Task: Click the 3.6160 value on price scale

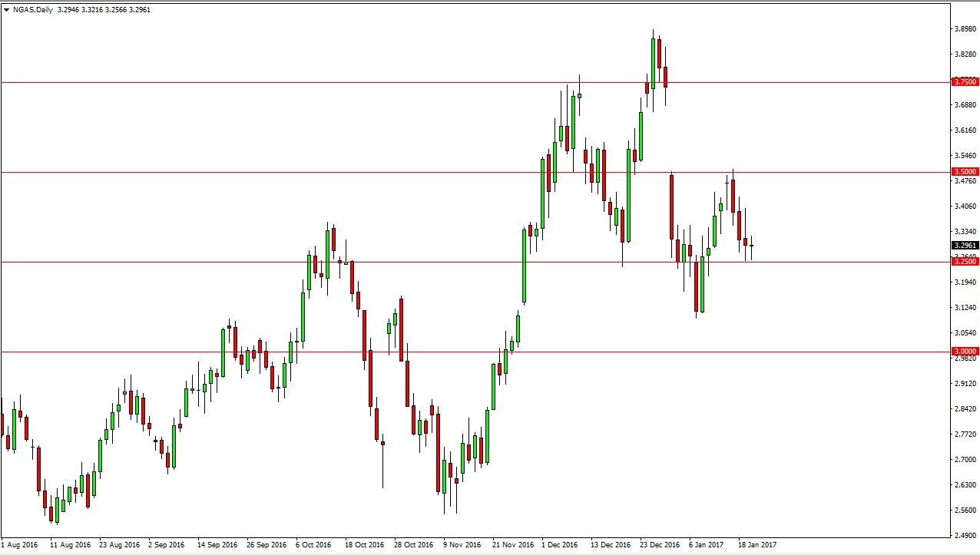Action: 965,130
